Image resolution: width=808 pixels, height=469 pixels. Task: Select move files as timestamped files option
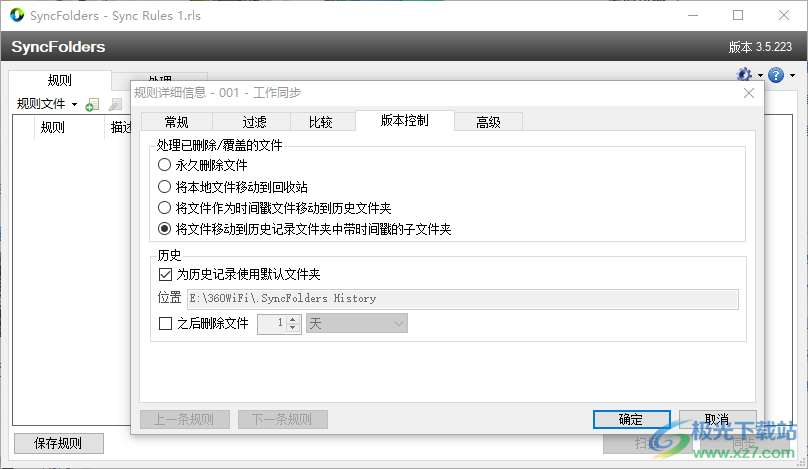274,208
